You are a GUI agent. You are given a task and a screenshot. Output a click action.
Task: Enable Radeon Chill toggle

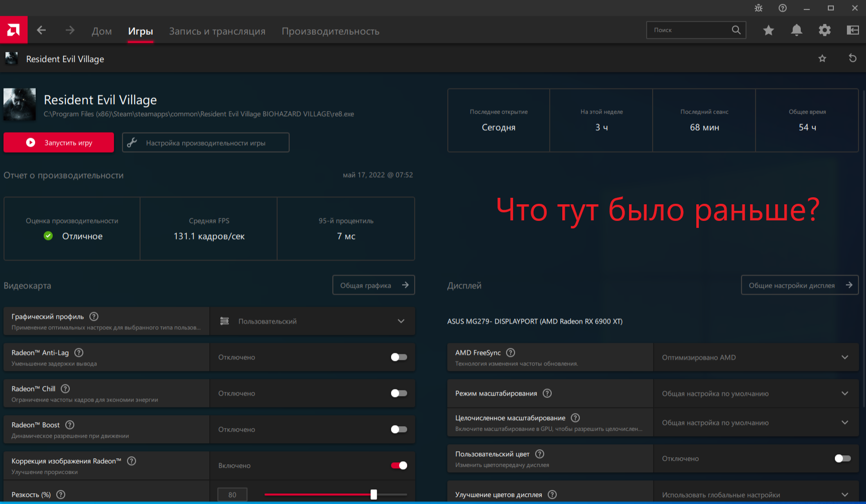(x=399, y=393)
